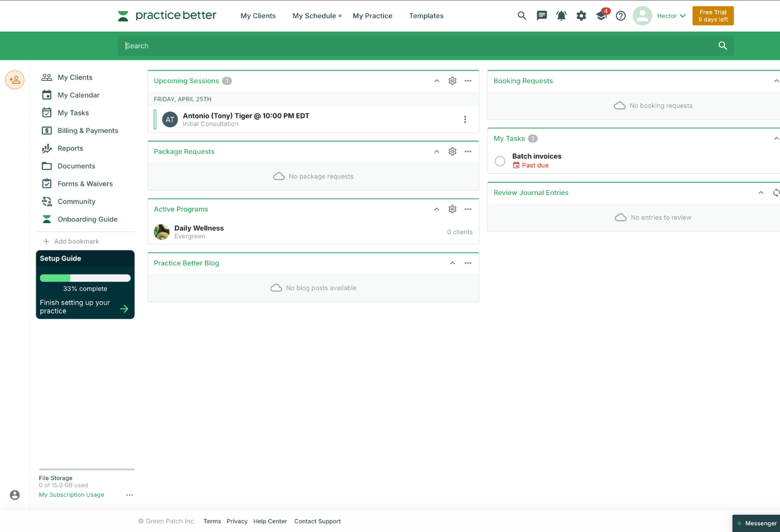
Task: Collapse the My Tasks widget
Action: pos(776,139)
